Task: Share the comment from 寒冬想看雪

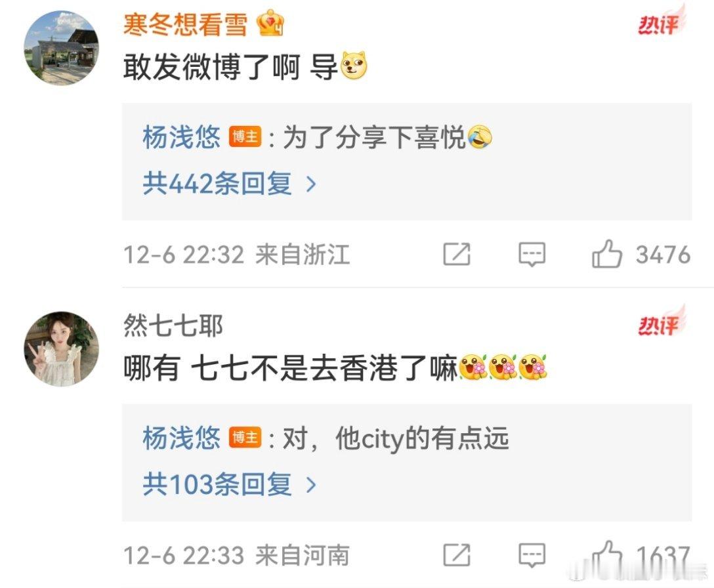Action: pos(457,254)
